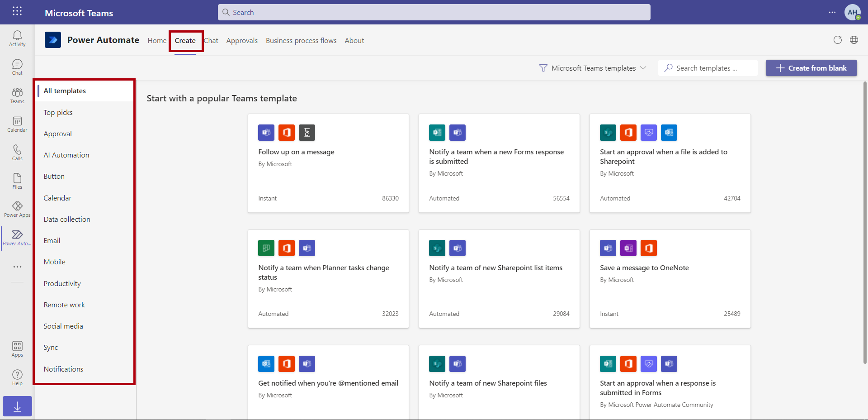This screenshot has height=420, width=868.
Task: Switch to the Chat tab in Power Automate
Action: 211,41
